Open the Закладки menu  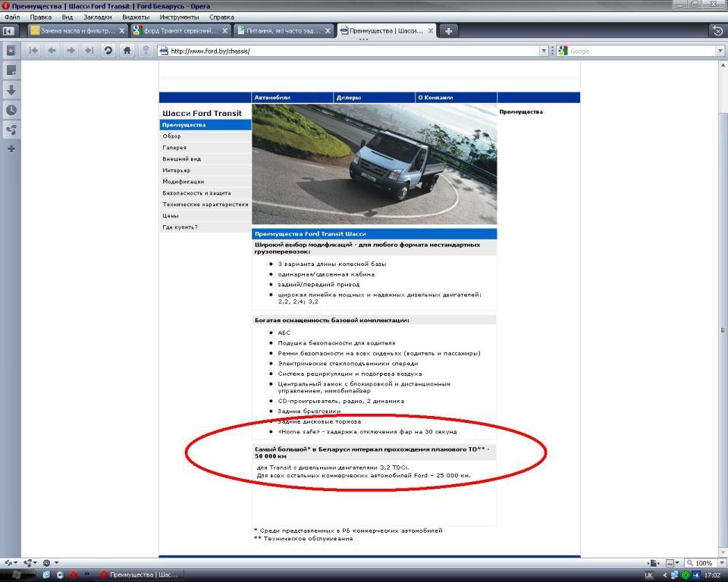click(97, 17)
